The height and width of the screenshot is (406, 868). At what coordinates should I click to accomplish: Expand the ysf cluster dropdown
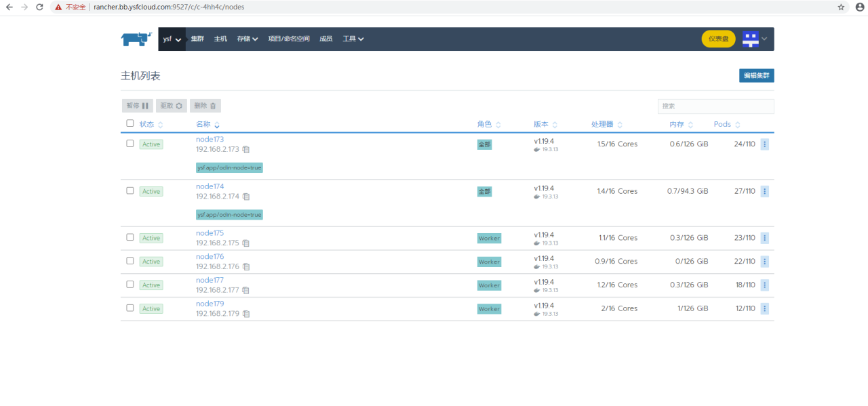[x=172, y=39]
